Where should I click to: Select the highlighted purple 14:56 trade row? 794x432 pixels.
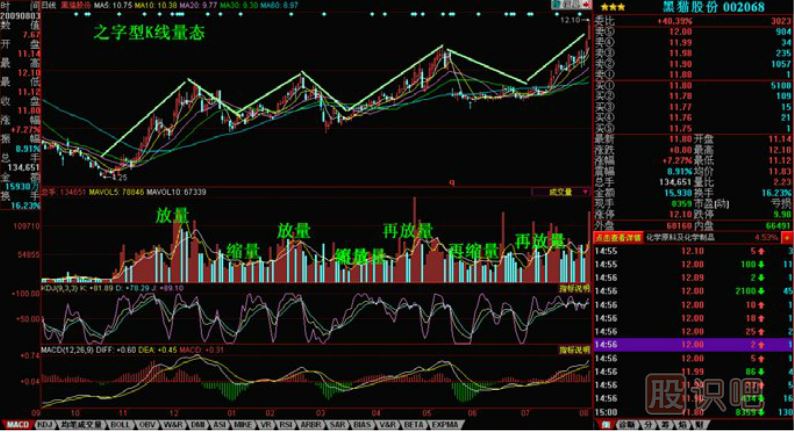[690, 343]
